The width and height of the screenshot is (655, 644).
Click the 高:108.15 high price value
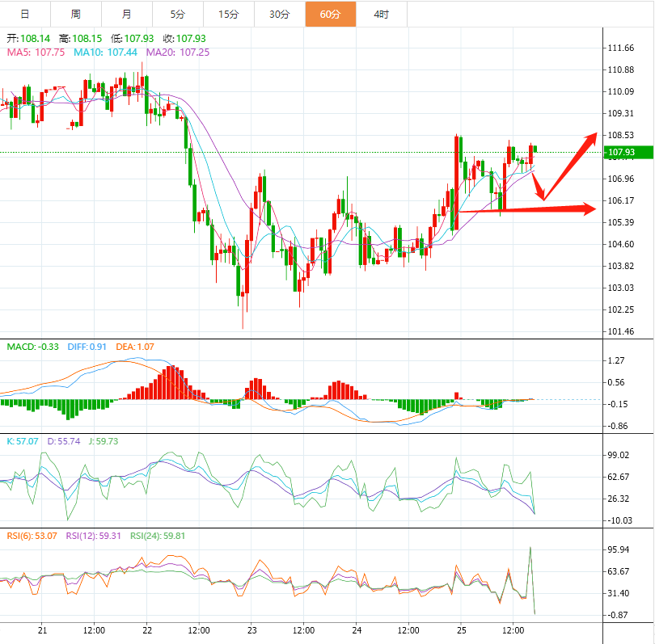(x=81, y=39)
